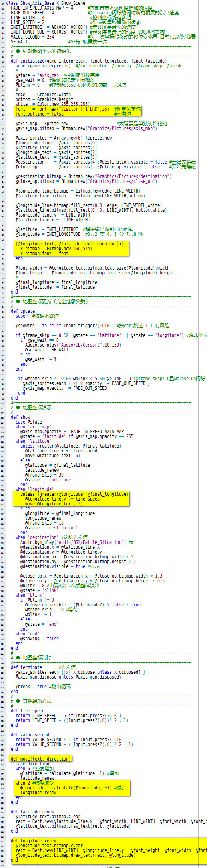Click the '@latitude_text = @axis_sprites[3]' line
Image resolution: width=207 pixels, height=868 pixels.
click(x=56, y=157)
